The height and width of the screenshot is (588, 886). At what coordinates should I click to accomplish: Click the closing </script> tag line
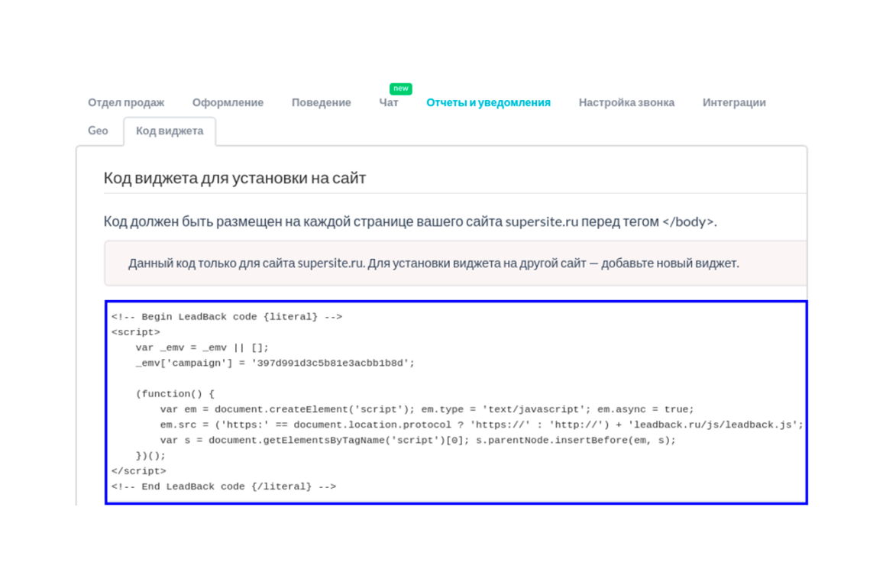(138, 471)
